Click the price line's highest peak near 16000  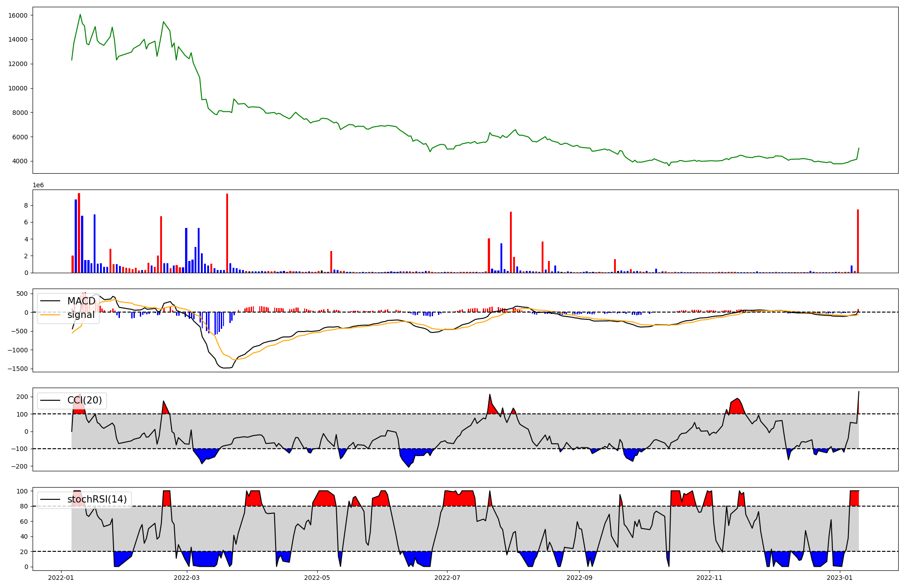tap(80, 14)
